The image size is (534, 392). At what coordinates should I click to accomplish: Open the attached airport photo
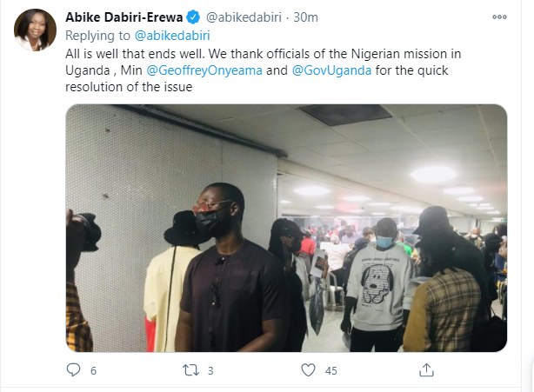point(286,228)
